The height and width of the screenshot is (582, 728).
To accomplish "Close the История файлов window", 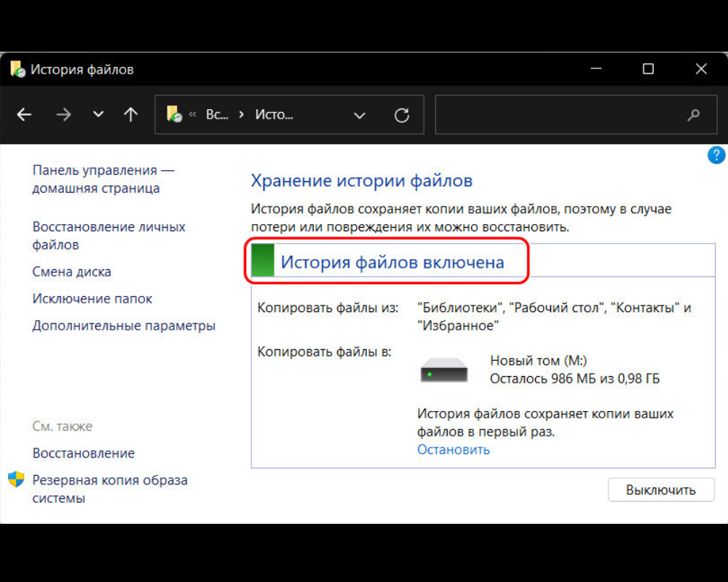I will pyautogui.click(x=701, y=68).
